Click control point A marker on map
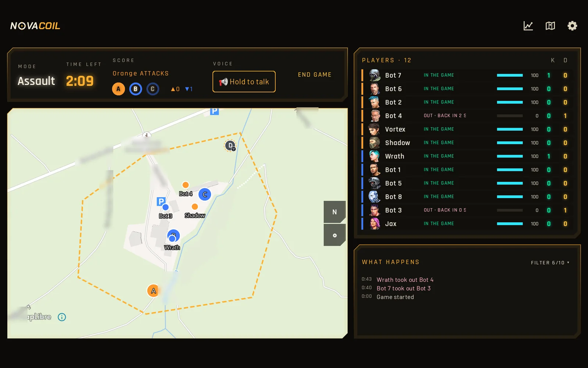Image resolution: width=588 pixels, height=368 pixels. [x=153, y=291]
